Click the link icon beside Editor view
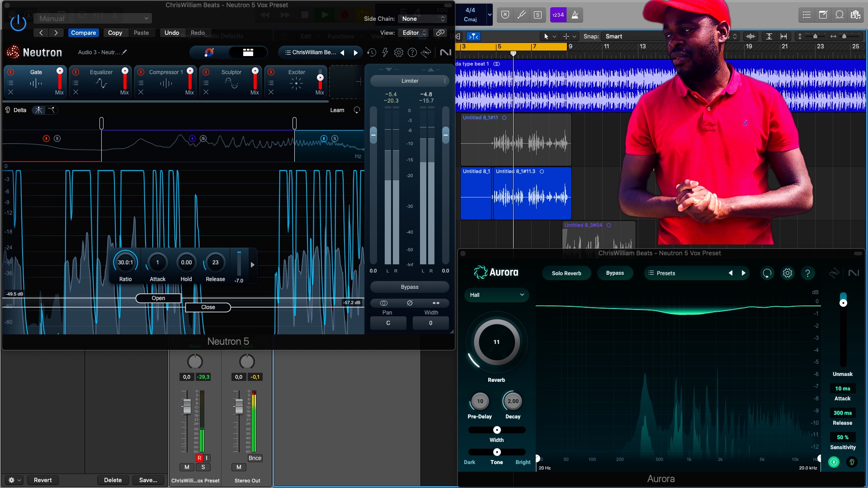The height and width of the screenshot is (488, 868). [440, 33]
